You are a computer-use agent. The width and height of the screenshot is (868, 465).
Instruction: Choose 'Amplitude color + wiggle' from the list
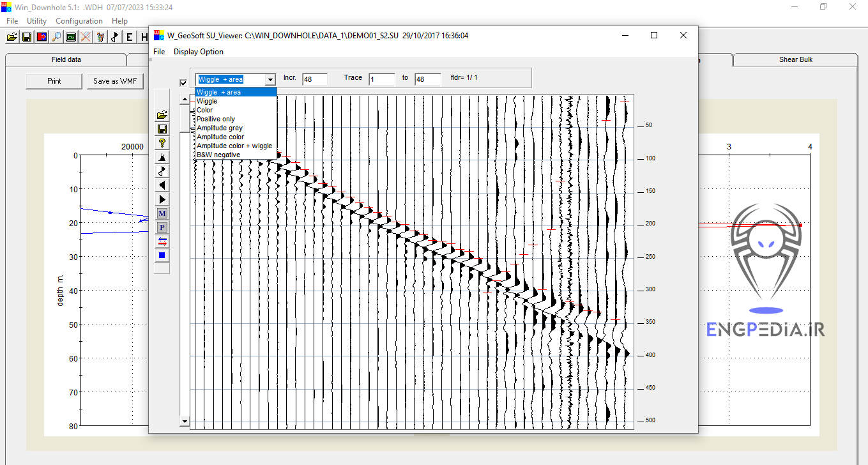234,146
